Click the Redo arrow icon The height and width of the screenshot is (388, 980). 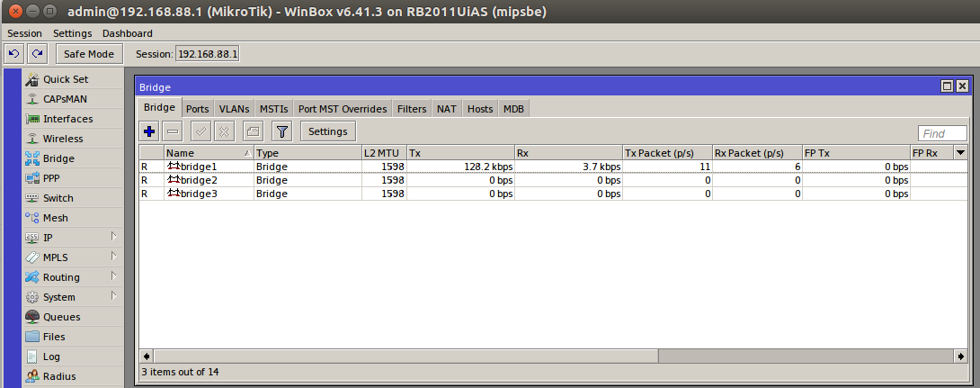tap(37, 54)
